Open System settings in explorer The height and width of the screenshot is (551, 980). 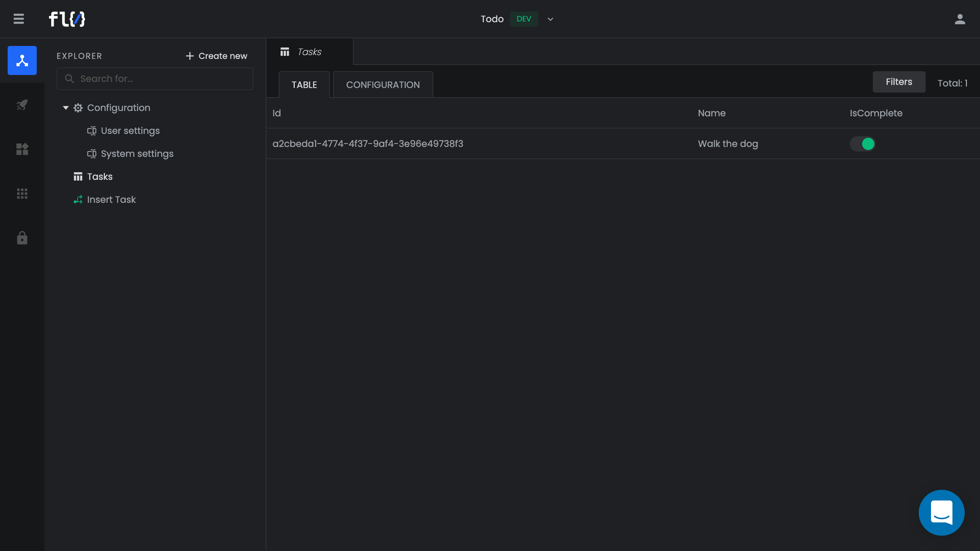point(137,154)
